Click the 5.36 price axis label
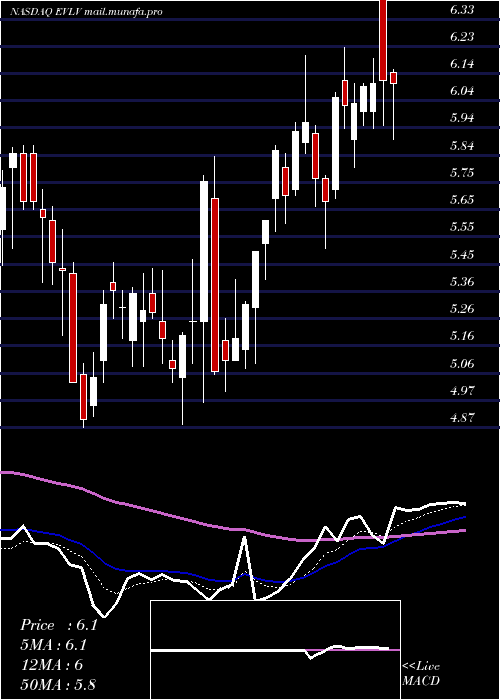 pyautogui.click(x=462, y=282)
